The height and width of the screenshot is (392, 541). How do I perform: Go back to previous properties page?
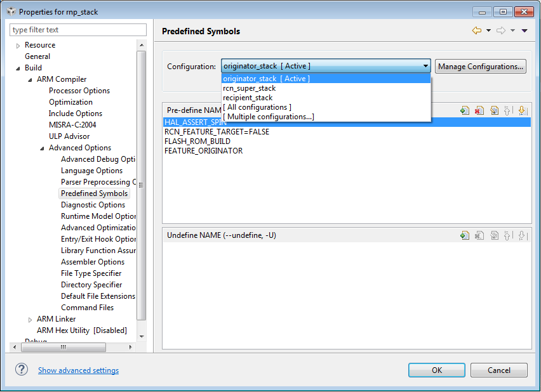tap(476, 30)
